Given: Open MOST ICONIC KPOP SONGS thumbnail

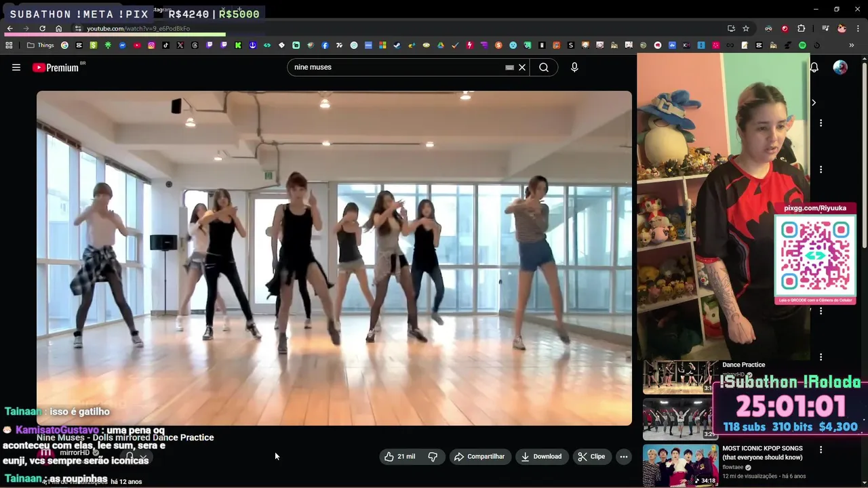Looking at the screenshot, I should click(x=680, y=466).
